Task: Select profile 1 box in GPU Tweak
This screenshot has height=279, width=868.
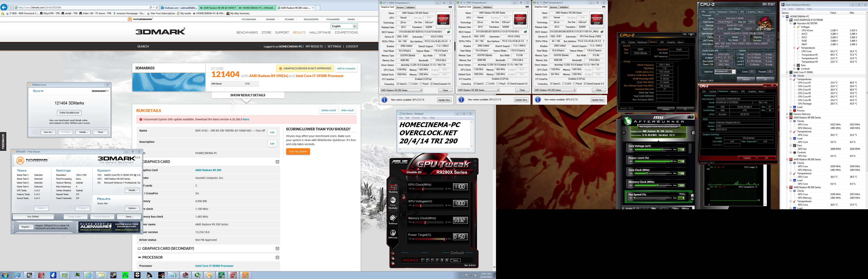Action: point(423,260)
